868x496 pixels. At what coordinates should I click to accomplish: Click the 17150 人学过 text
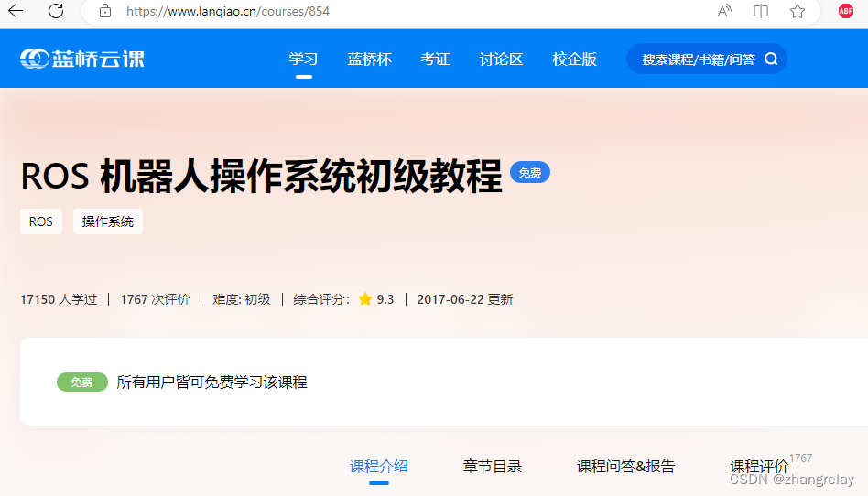(59, 299)
